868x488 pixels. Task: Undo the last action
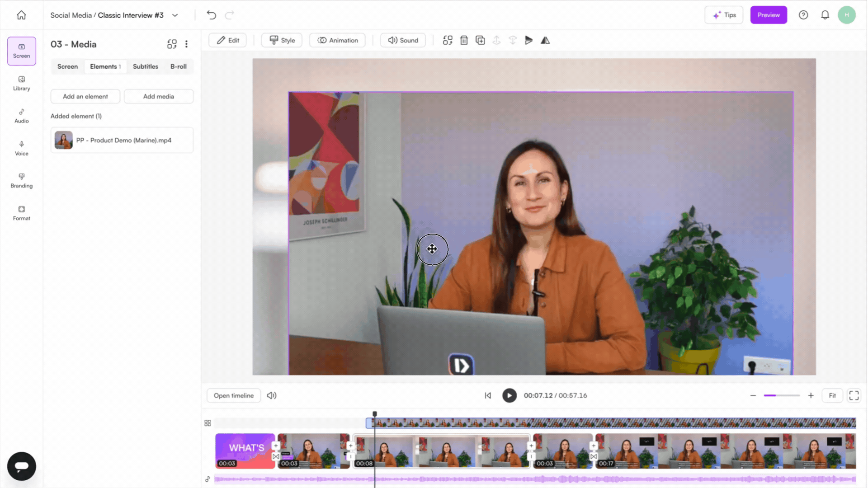point(211,15)
